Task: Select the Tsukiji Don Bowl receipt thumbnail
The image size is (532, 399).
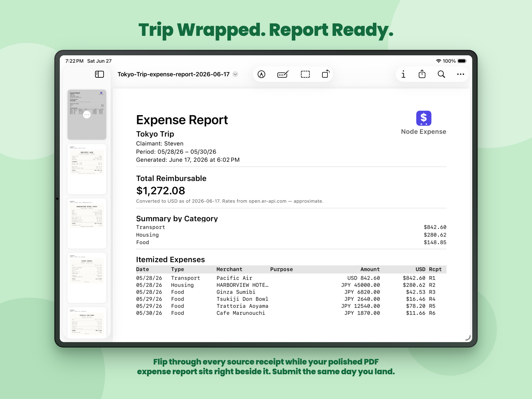Action: [87, 322]
